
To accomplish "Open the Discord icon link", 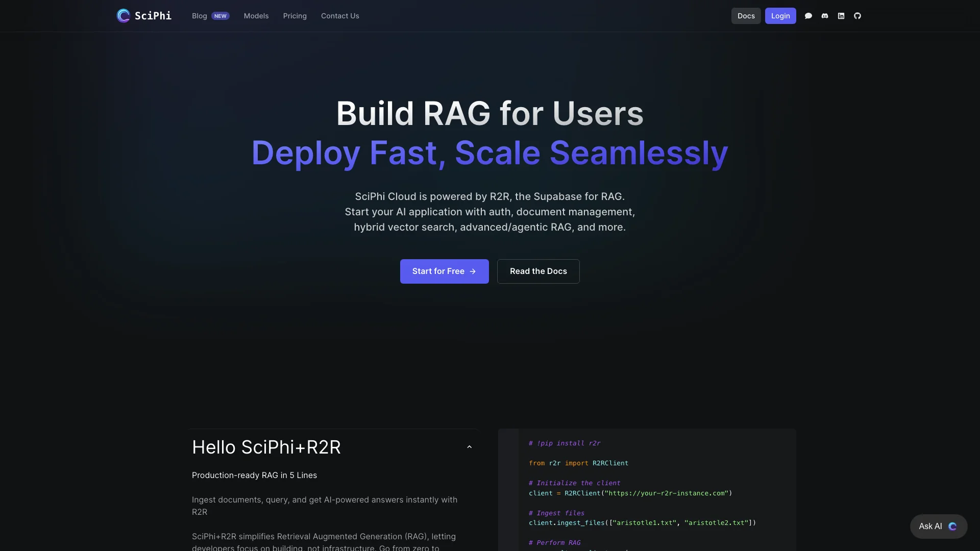I will click(825, 16).
